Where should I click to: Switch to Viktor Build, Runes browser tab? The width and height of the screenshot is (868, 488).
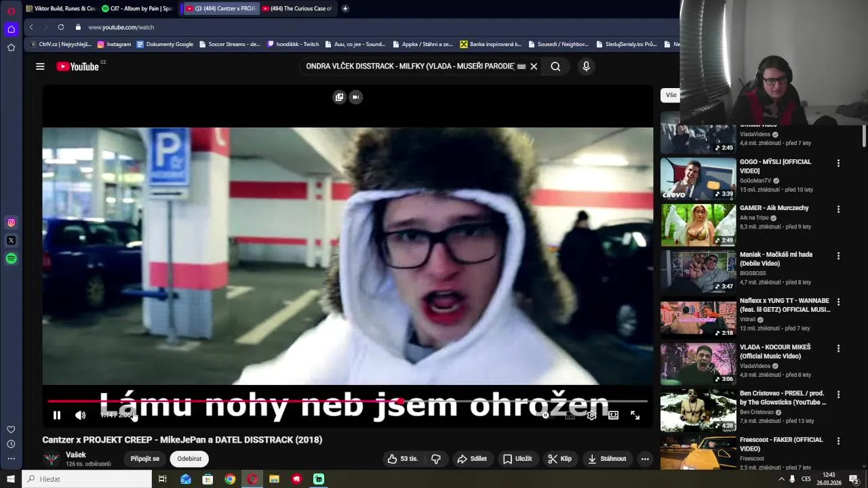[x=60, y=8]
